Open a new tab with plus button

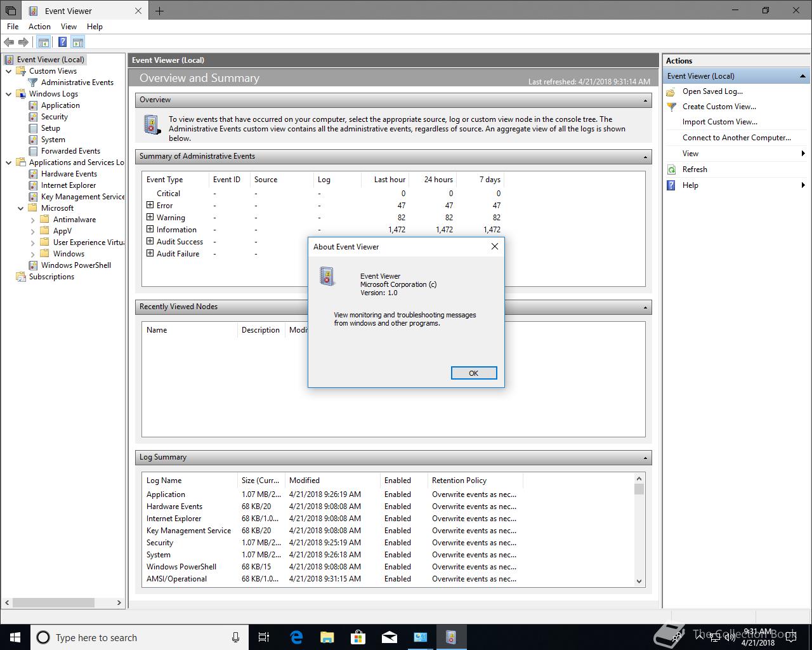(159, 11)
